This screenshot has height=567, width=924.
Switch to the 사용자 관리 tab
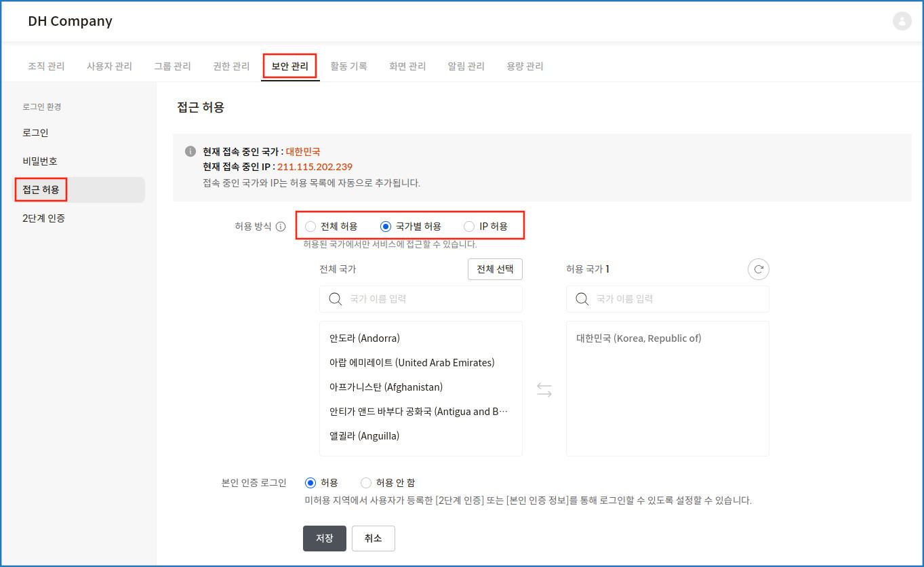point(109,66)
